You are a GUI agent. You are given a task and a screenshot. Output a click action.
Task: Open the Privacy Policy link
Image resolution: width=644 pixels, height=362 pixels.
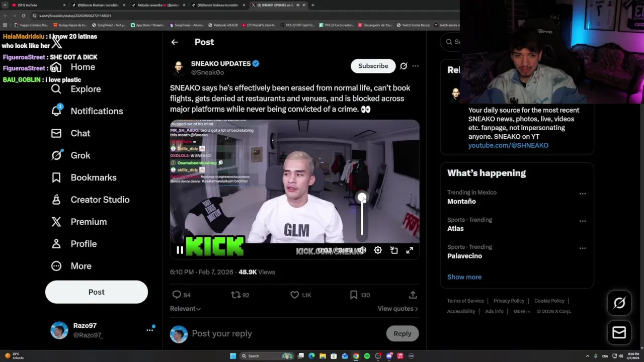509,301
